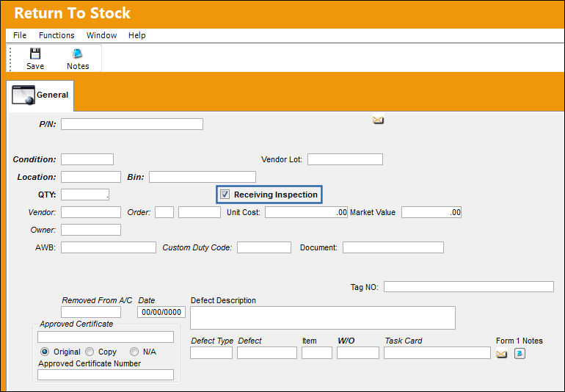The width and height of the screenshot is (565, 392).
Task: Click the Defect Description text area
Action: 323,318
